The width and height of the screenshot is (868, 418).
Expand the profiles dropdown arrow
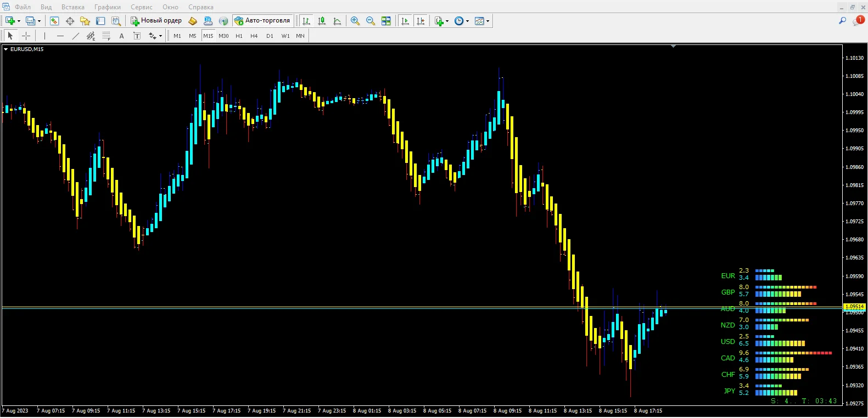point(39,21)
